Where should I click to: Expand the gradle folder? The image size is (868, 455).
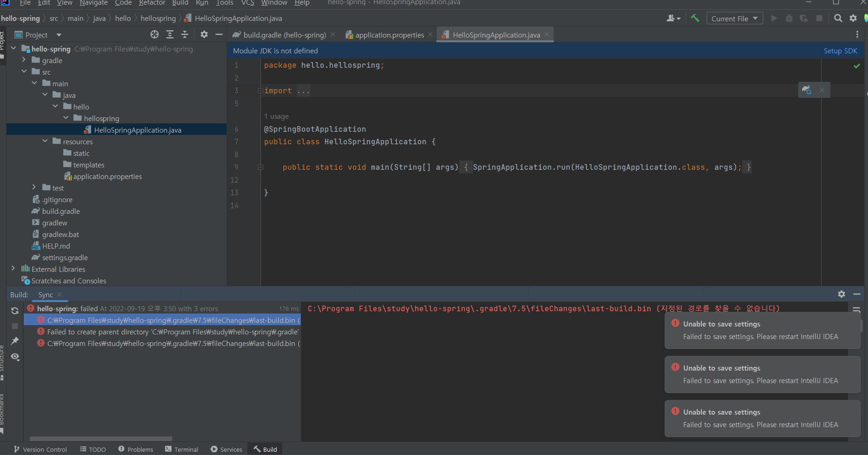click(x=24, y=60)
